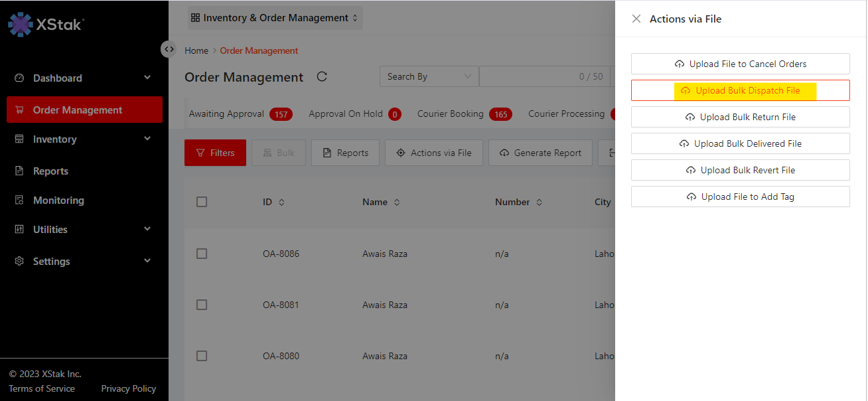Select checkbox for order OA-8086
Screen dimensions: 868x401
coord(202,254)
